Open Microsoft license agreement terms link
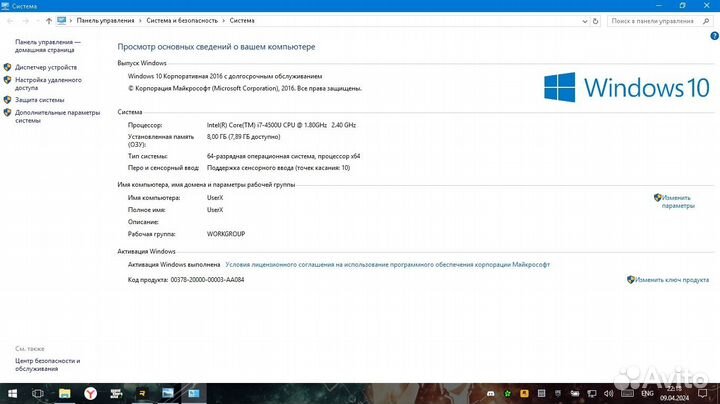Screen dimensions: 720x404 coord(388,264)
